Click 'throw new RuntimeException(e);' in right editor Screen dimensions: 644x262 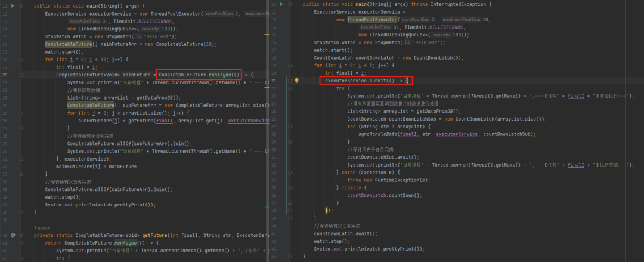coord(389,180)
